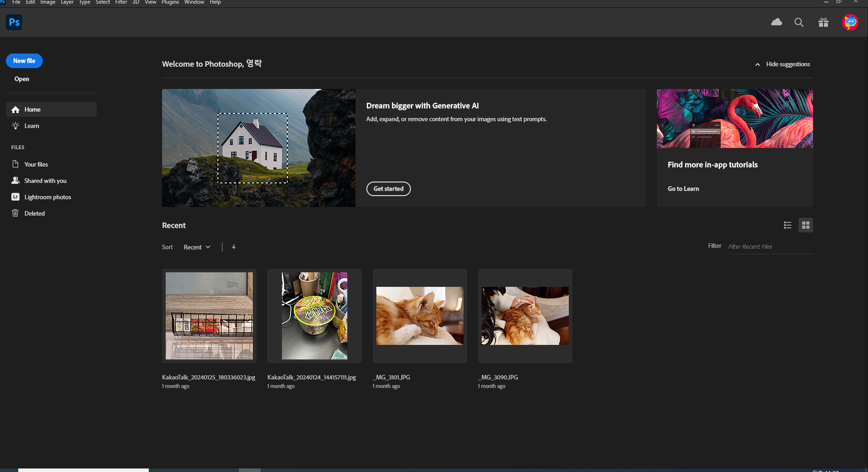The image size is (868, 472).
Task: Click the Generative AI house banner image
Action: [259, 148]
